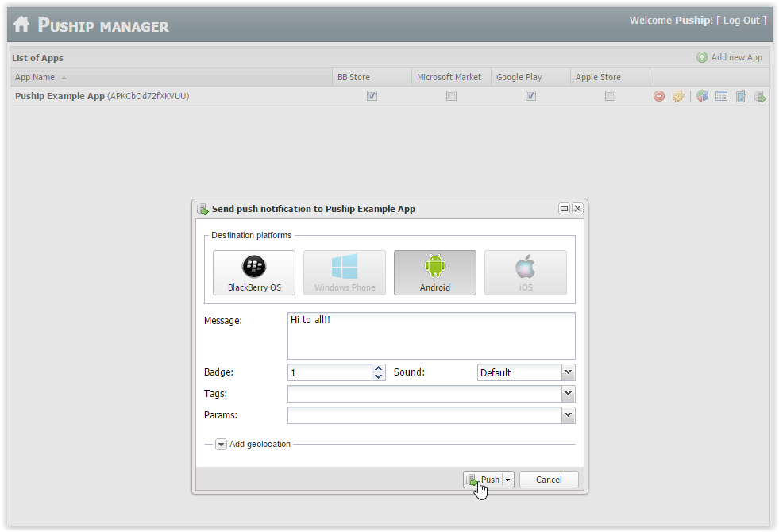Click the red delete app icon
This screenshot has width=779, height=532.
click(659, 96)
